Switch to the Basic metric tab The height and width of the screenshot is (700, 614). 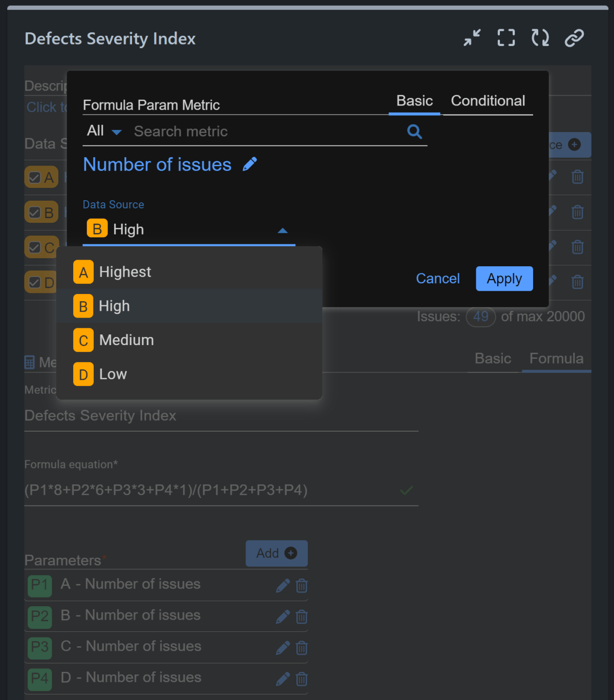point(414,101)
